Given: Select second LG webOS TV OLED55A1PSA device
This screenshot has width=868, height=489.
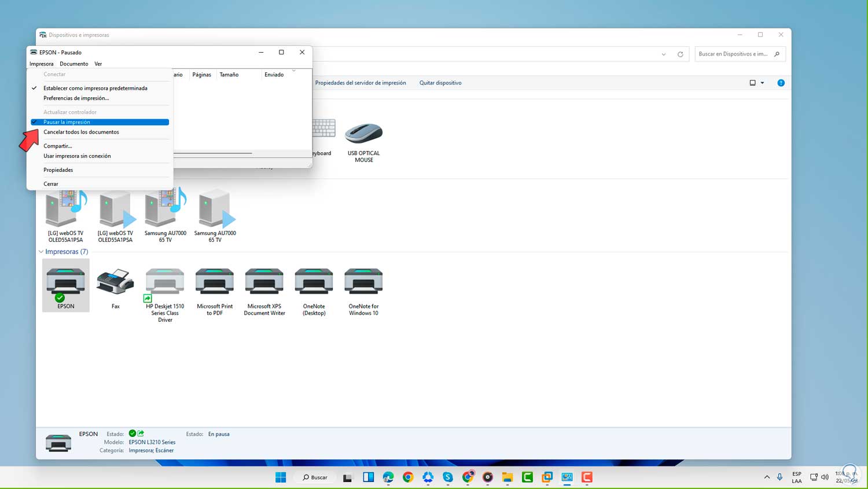Looking at the screenshot, I should tap(115, 215).
